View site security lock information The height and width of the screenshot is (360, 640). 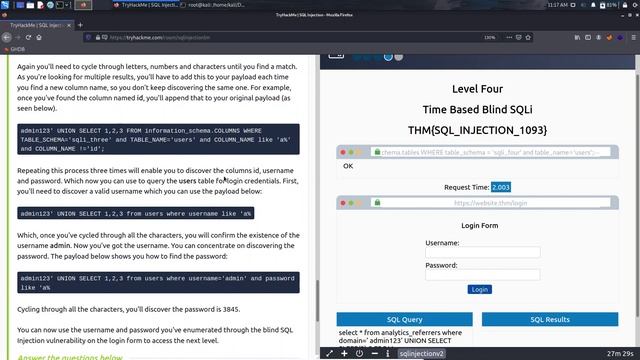pos(98,38)
